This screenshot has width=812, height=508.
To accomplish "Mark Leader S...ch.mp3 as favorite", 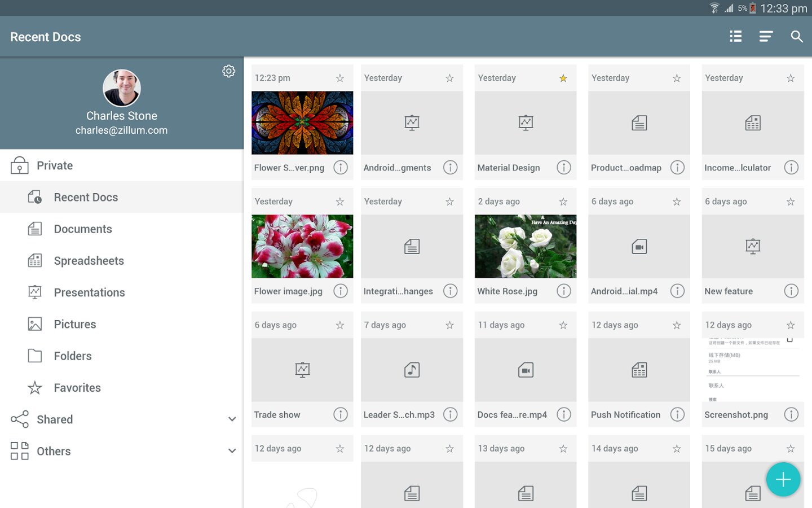I will tap(449, 326).
